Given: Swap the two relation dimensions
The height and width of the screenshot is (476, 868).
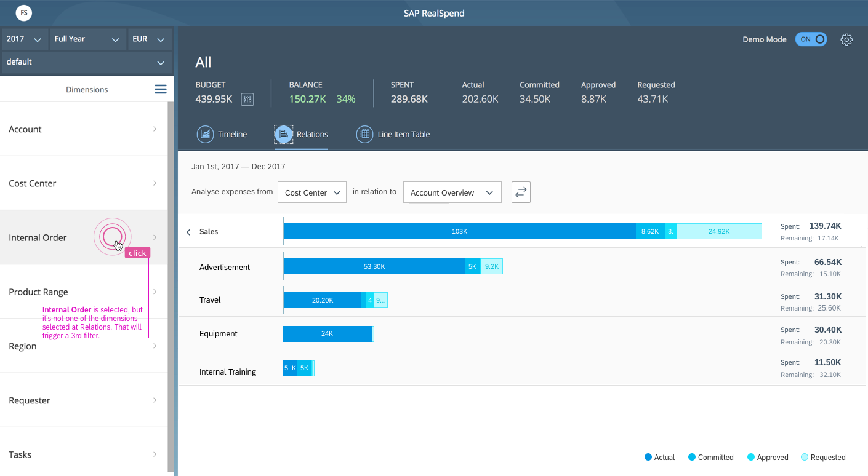Looking at the screenshot, I should [x=521, y=192].
